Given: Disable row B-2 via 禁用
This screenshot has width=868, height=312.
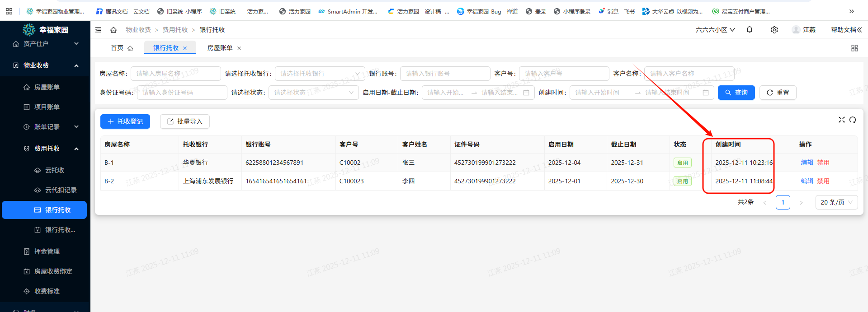Looking at the screenshot, I should click(x=823, y=181).
